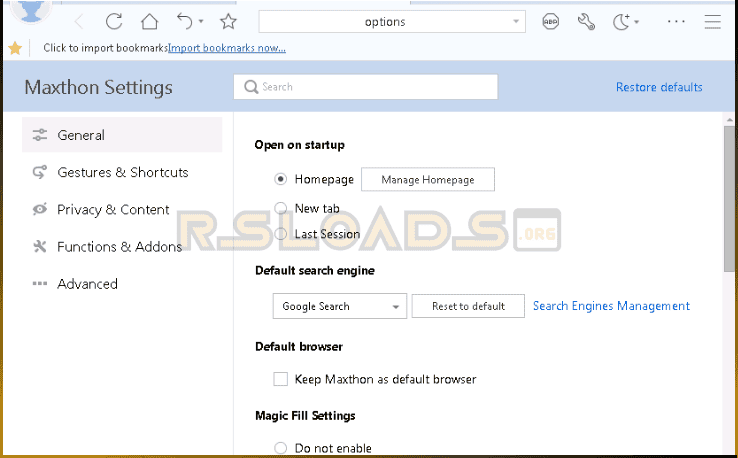Click the magnifier icon in search box
The height and width of the screenshot is (458, 738).
coord(251,87)
